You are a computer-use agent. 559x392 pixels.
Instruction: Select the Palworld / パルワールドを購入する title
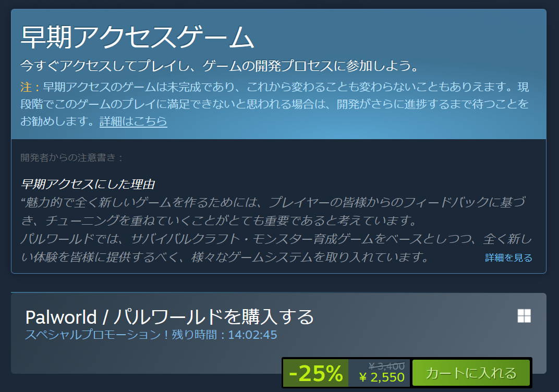pyautogui.click(x=169, y=317)
